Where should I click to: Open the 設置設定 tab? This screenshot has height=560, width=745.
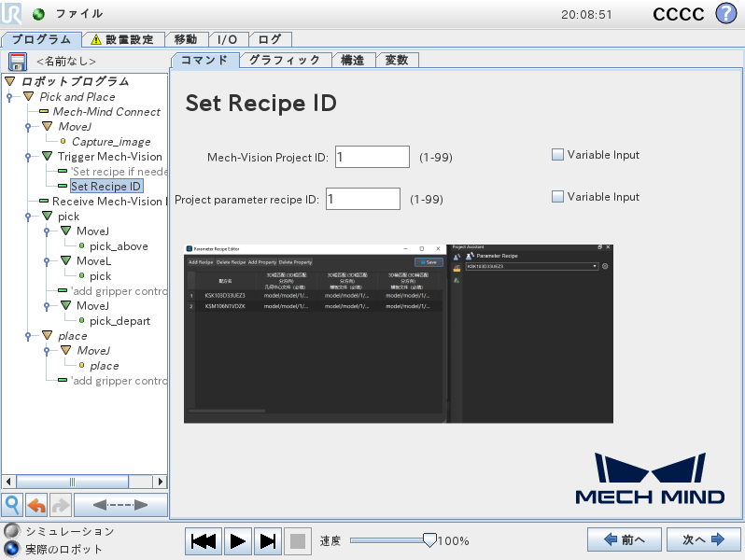(x=123, y=39)
